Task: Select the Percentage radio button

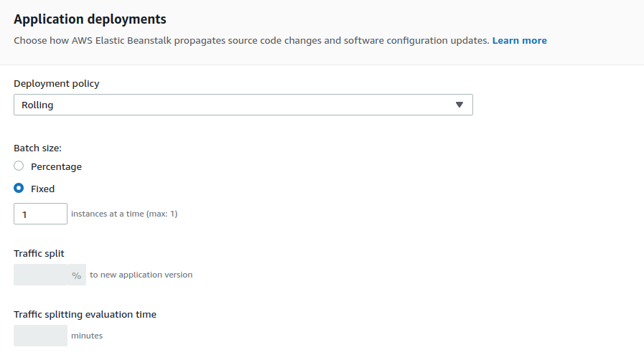Action: pyautogui.click(x=19, y=166)
